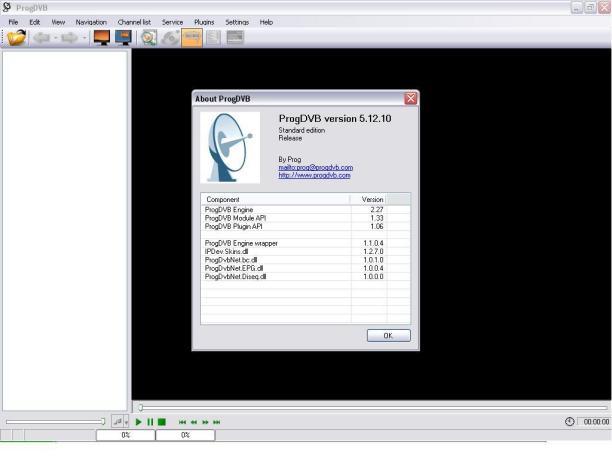Viewport: 612px width, 459px height.
Task: Click the ProgDVB title bar app icon
Action: click(x=7, y=7)
